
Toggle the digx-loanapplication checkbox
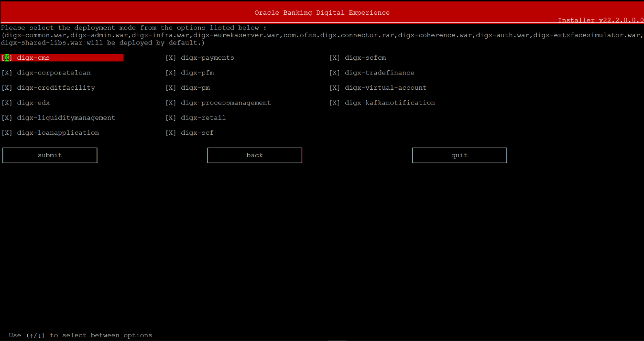pyautogui.click(x=7, y=133)
